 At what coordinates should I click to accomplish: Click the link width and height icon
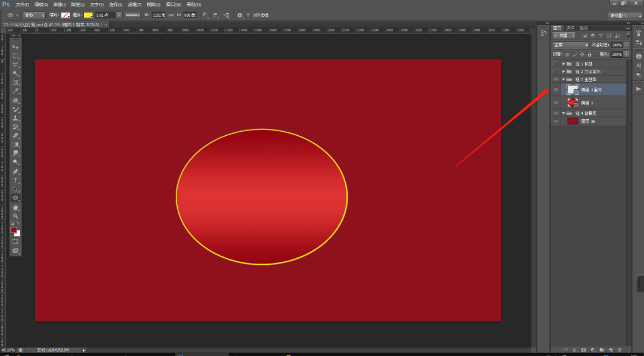[x=172, y=15]
